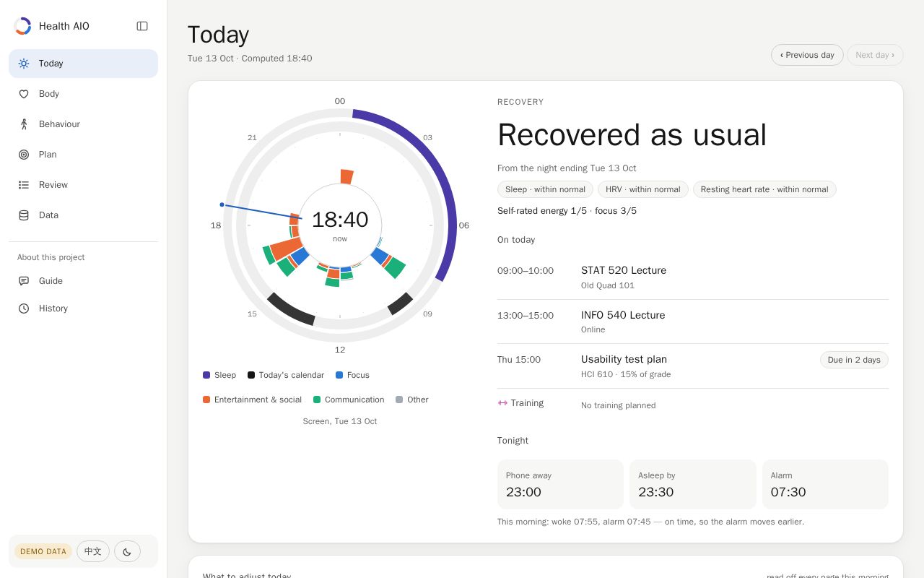This screenshot has height=578, width=924.
Task: Select the HRV · within normal chip
Action: coord(643,189)
